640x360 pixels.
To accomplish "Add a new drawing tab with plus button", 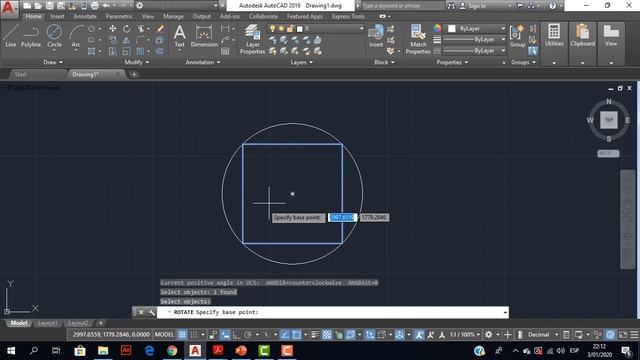I will [x=134, y=74].
